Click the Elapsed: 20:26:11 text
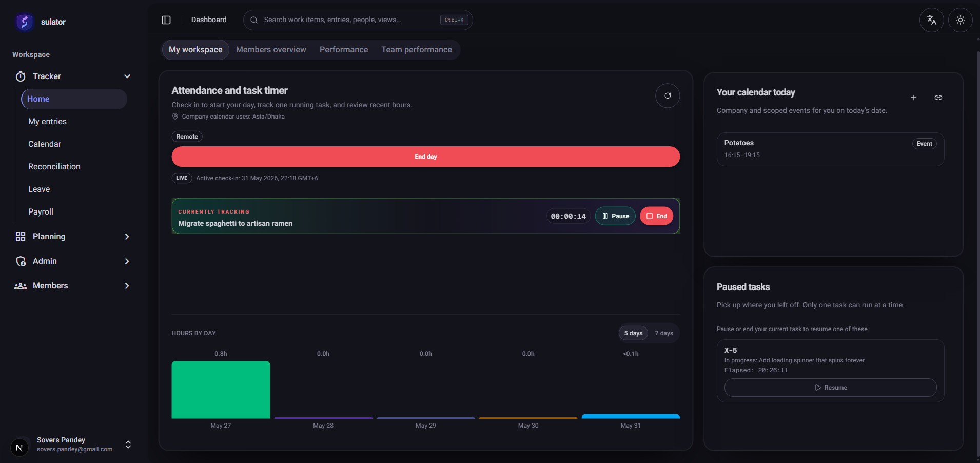Image resolution: width=980 pixels, height=463 pixels. coord(756,370)
